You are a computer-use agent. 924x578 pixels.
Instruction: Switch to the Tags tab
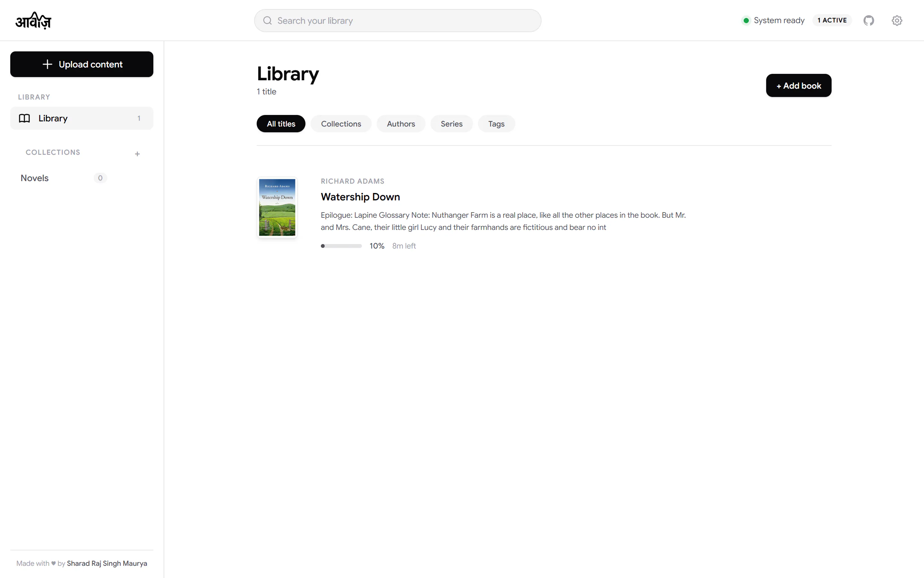coord(496,124)
